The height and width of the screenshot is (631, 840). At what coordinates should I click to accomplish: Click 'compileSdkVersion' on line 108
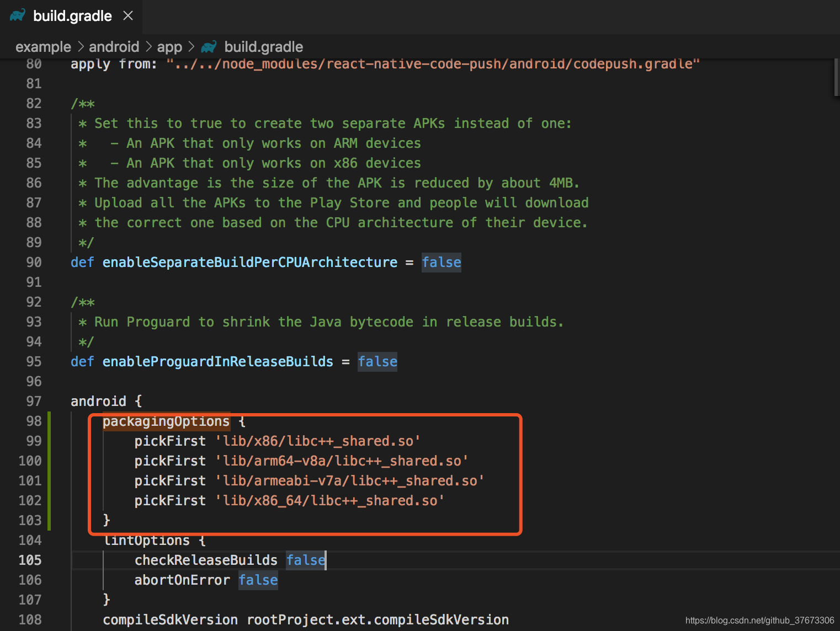tap(171, 620)
